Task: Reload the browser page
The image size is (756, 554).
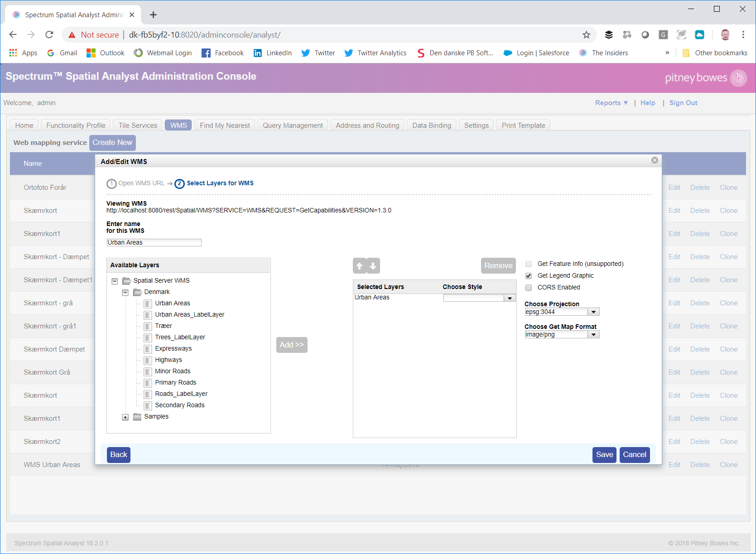Action: (49, 35)
